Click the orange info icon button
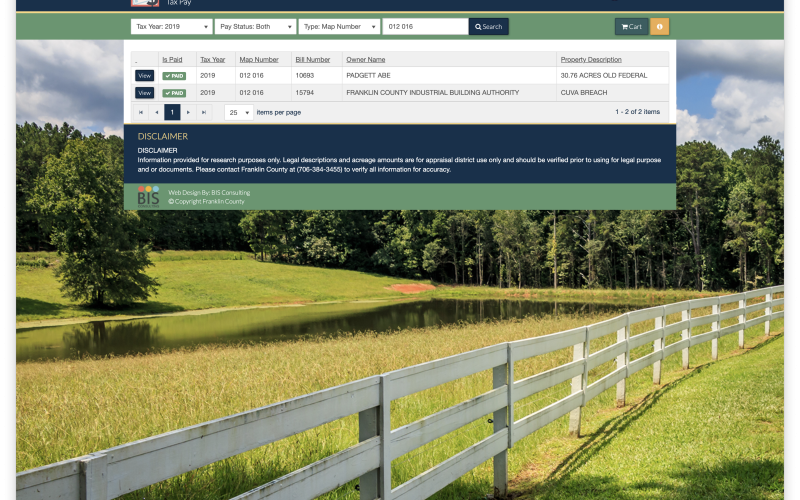Viewport: 800px width, 500px height. [x=660, y=27]
